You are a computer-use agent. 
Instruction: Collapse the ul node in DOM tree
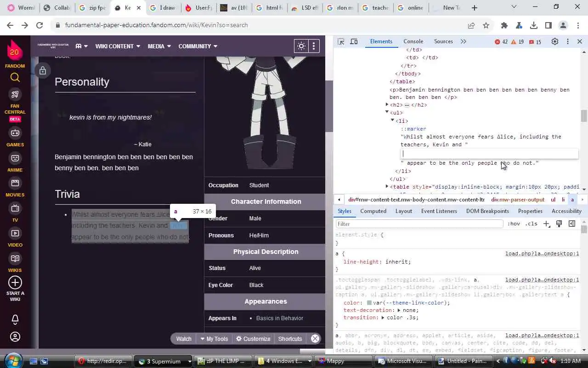387,112
